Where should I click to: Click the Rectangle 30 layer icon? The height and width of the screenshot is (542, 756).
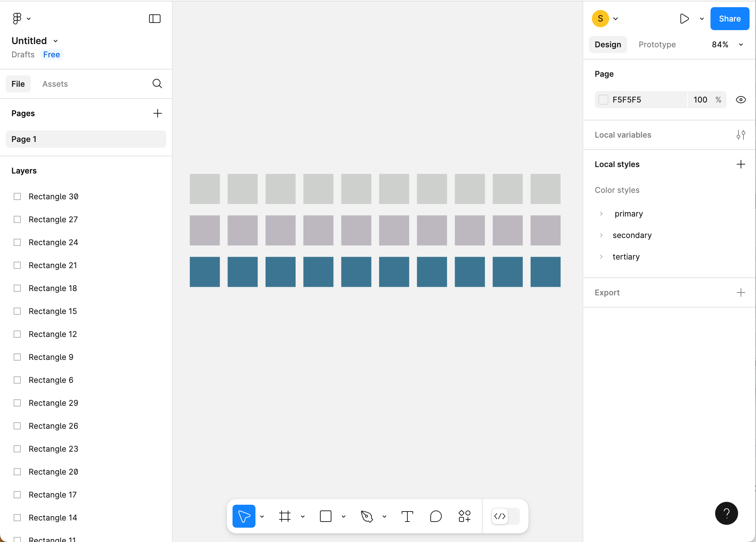pyautogui.click(x=17, y=196)
